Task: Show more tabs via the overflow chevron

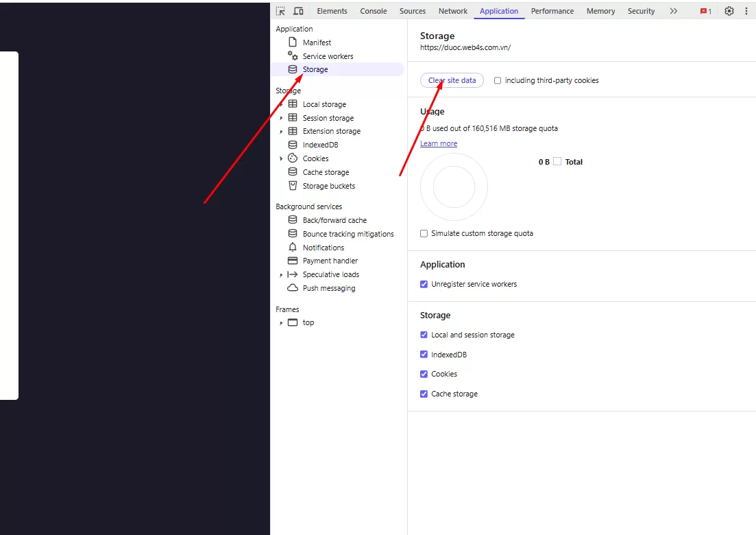Action: pos(674,11)
